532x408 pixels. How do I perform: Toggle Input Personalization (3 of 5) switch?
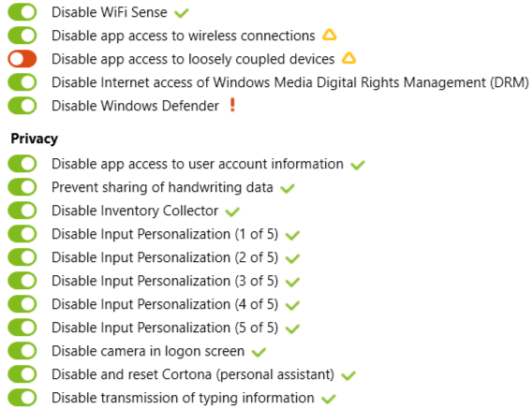click(x=22, y=281)
